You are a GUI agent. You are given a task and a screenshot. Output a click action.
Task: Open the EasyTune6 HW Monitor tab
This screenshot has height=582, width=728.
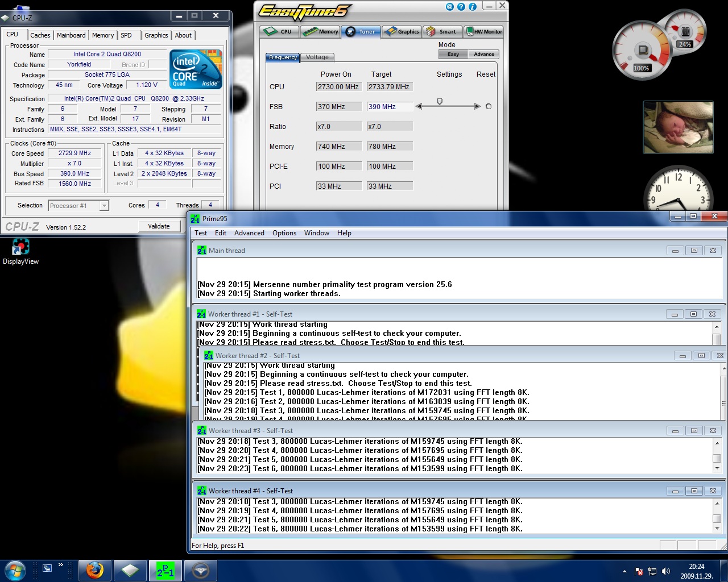tap(484, 31)
